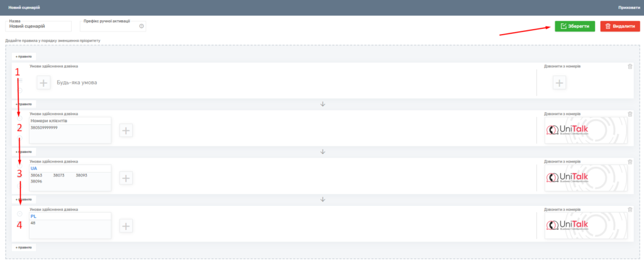Click trash icon of Номери клієнтів rule
644x262 pixels.
coord(630,114)
